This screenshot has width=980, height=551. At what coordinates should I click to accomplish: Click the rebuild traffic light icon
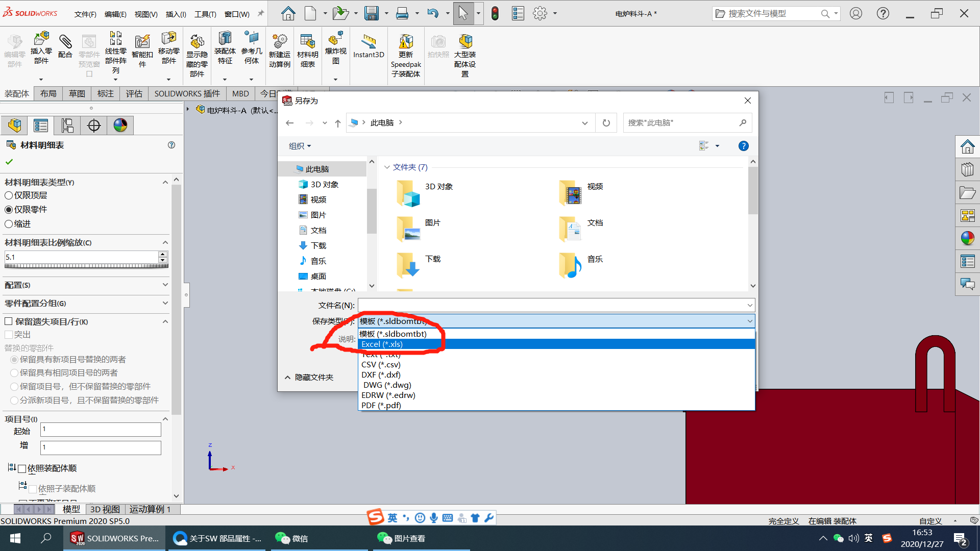tap(495, 14)
